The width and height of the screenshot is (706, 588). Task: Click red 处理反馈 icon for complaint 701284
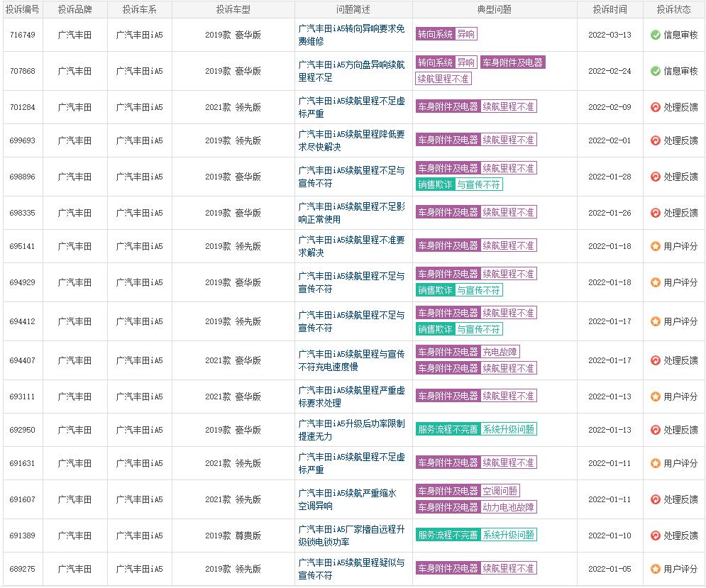(x=656, y=107)
